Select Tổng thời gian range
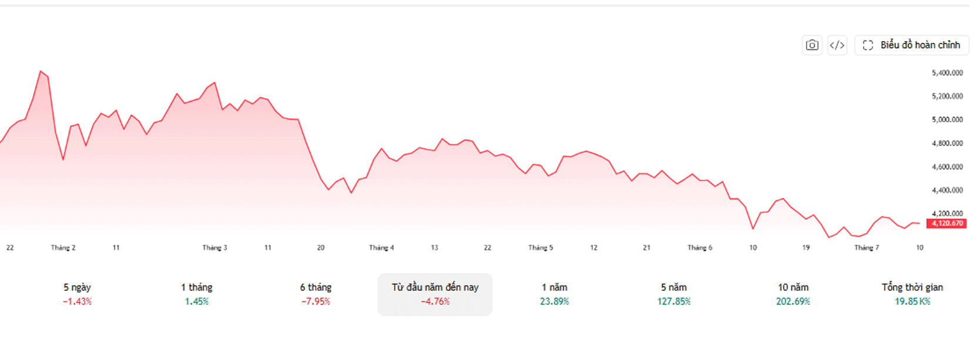Image resolution: width=980 pixels, height=353 pixels. 912,294
